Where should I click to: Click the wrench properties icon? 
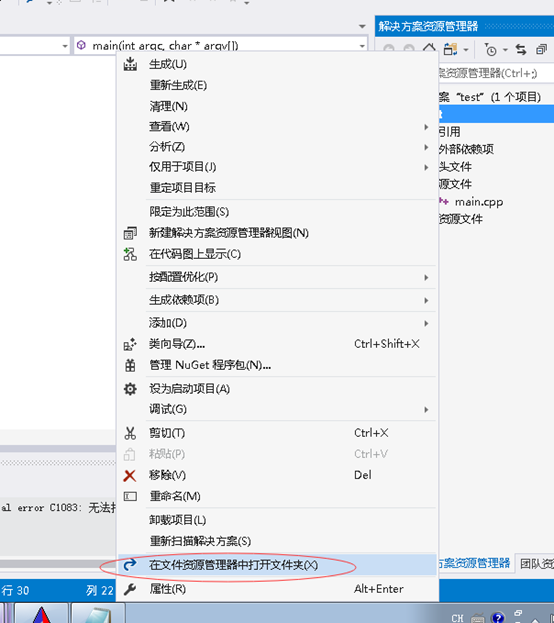click(x=130, y=589)
